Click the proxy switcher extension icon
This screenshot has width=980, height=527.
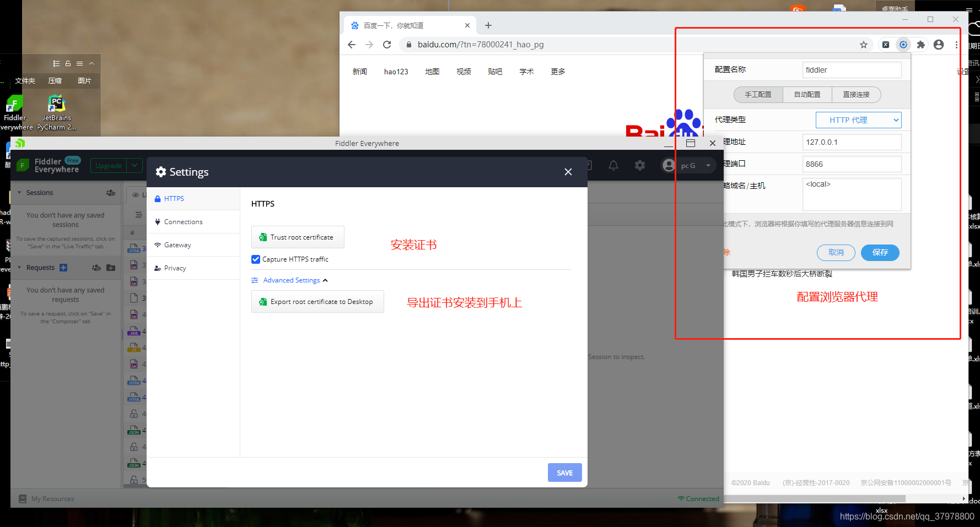[903, 45]
